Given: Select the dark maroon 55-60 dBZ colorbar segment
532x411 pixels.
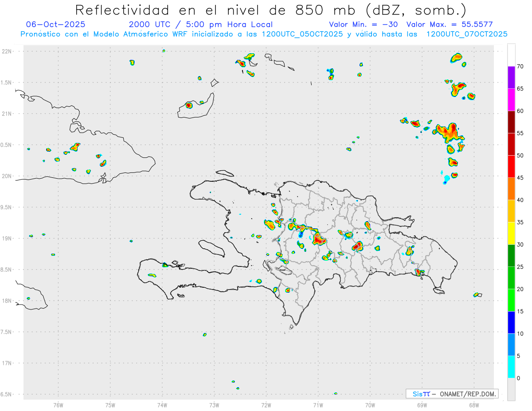Looking at the screenshot, I should pyautogui.click(x=511, y=122).
